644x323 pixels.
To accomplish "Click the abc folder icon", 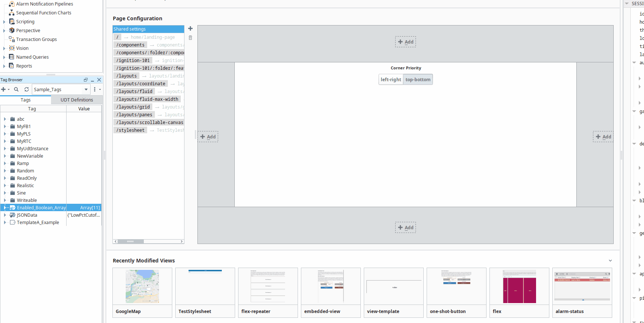I will (13, 119).
